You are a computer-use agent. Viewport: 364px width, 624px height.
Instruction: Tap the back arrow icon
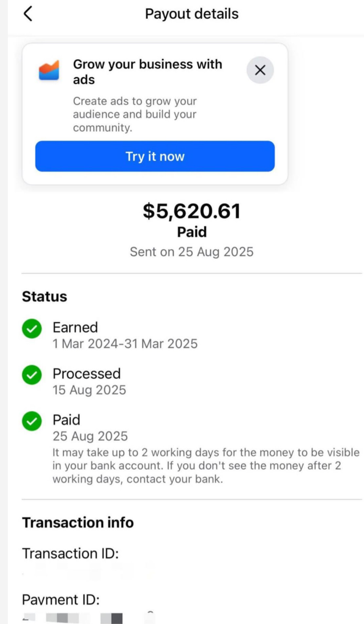point(28,14)
